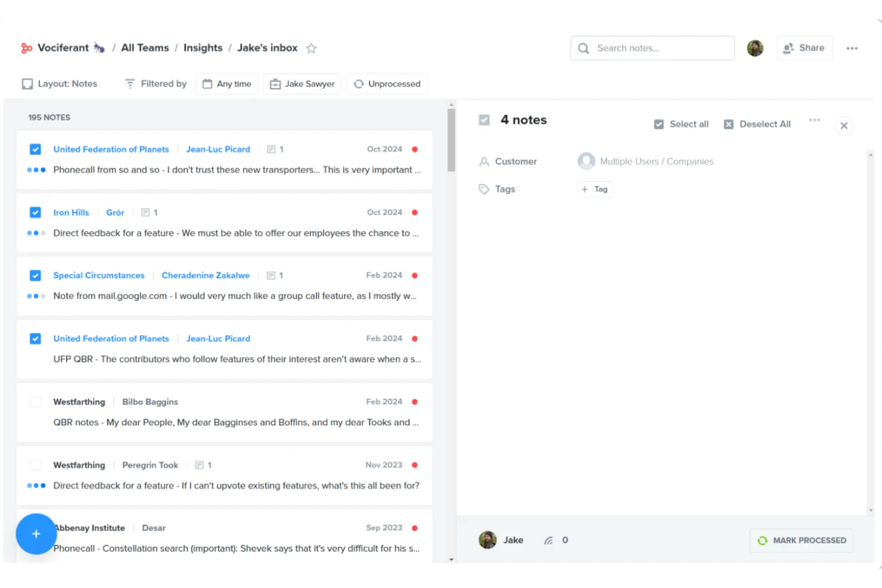Click linked feature count on Iron Hills note

[149, 213]
